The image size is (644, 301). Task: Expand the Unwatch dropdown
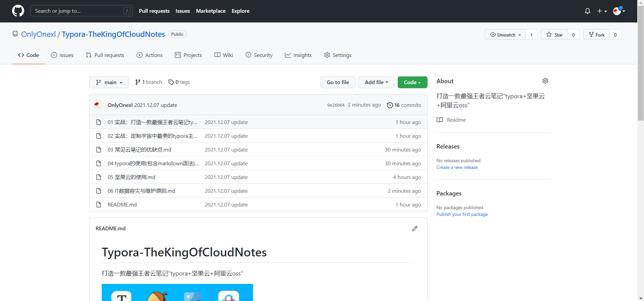[505, 35]
